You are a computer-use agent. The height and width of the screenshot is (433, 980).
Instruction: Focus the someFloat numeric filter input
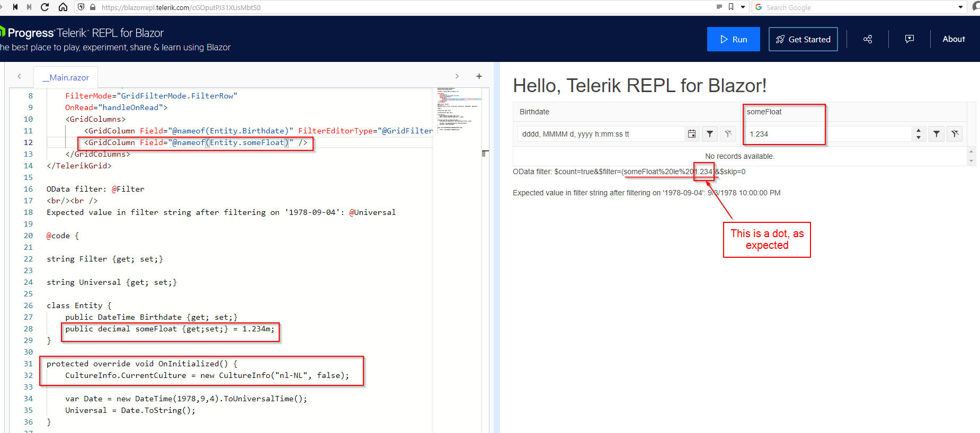pyautogui.click(x=828, y=134)
